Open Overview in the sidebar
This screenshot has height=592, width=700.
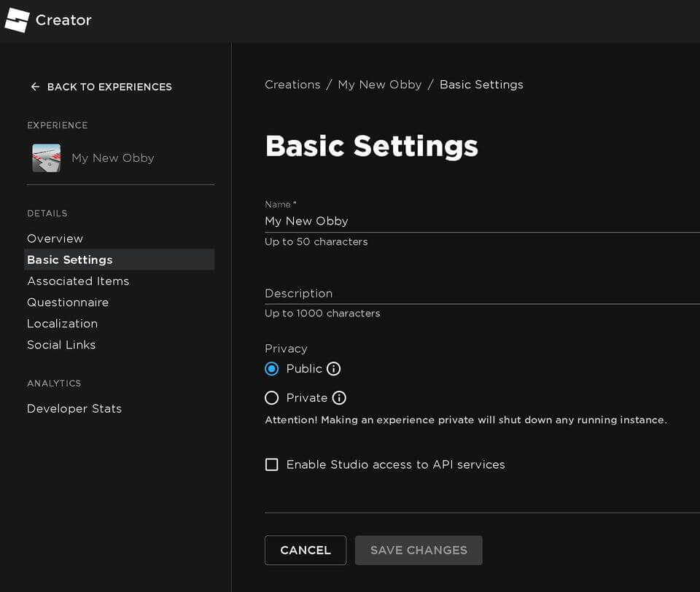tap(55, 238)
